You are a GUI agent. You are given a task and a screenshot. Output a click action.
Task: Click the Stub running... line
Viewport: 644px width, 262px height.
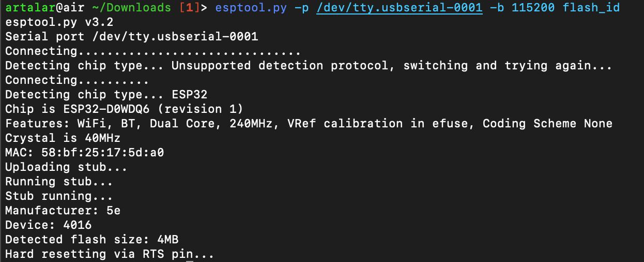(x=59, y=196)
